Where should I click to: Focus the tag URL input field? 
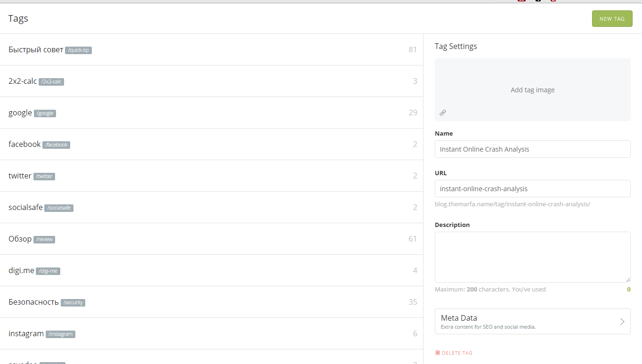coord(532,189)
